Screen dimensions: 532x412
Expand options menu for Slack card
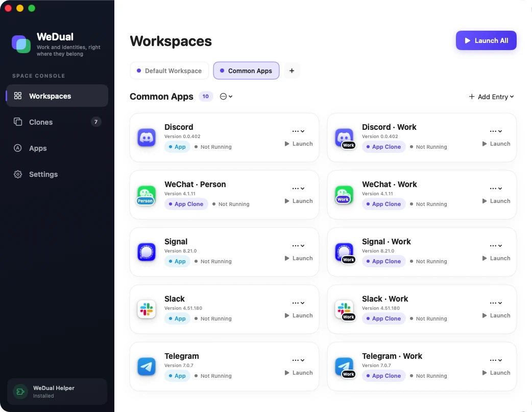(298, 303)
